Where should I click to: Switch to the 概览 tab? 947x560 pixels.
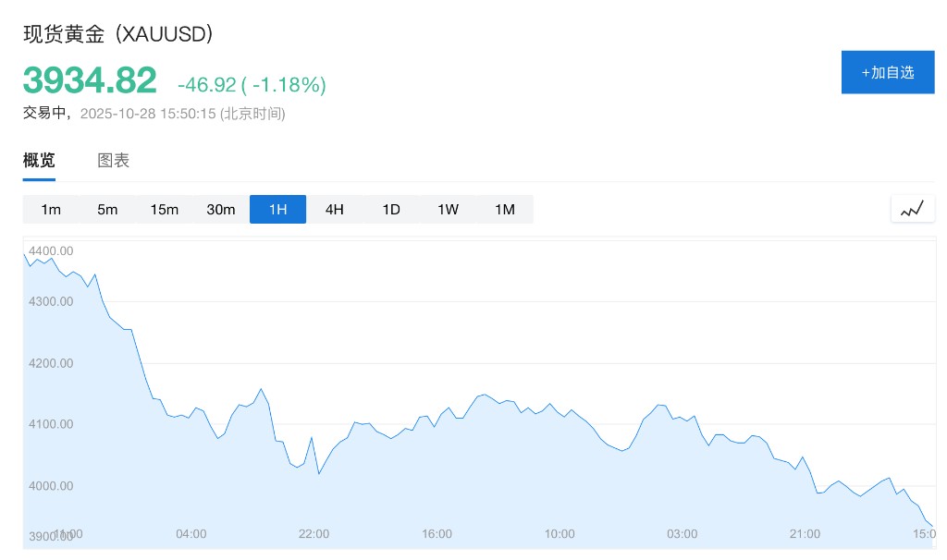[x=39, y=160]
